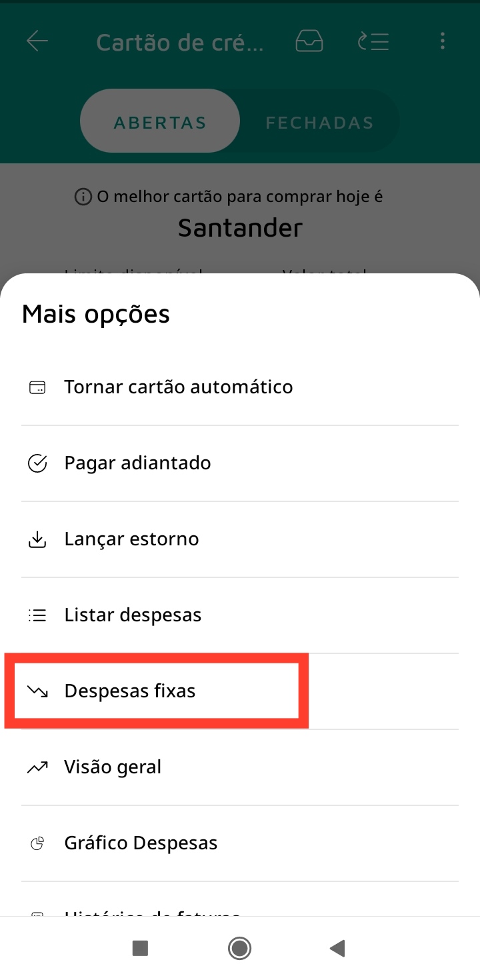Open Despesas fixas menu item

(130, 691)
